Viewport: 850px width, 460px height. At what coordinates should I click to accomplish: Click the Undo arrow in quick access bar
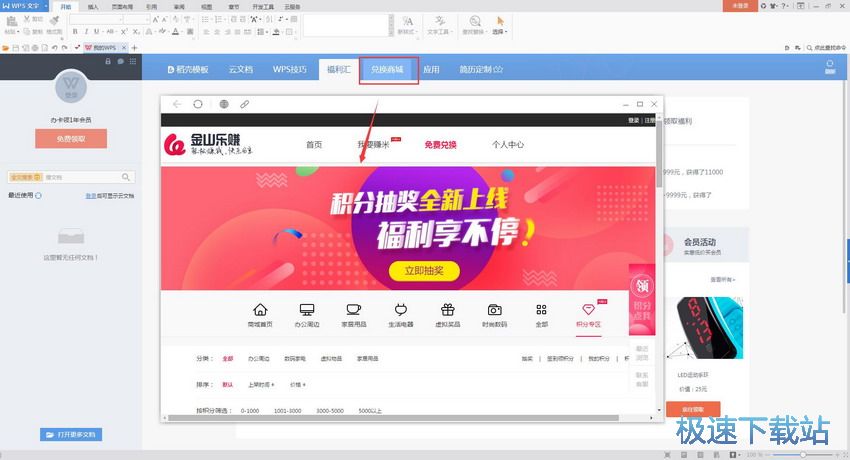55,48
